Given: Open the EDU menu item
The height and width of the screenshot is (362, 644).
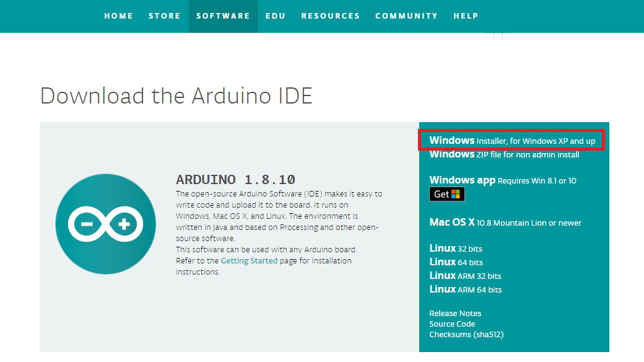Looking at the screenshot, I should coord(275,16).
